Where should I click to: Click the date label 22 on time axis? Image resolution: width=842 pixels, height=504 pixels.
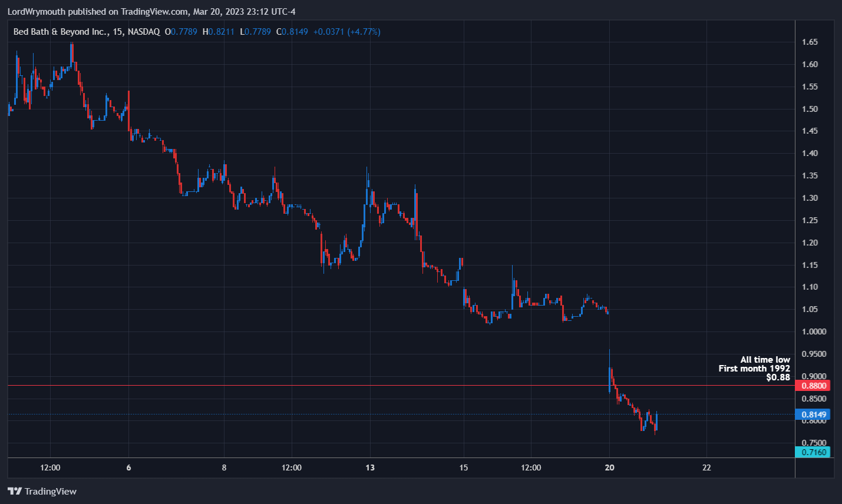[x=706, y=467]
